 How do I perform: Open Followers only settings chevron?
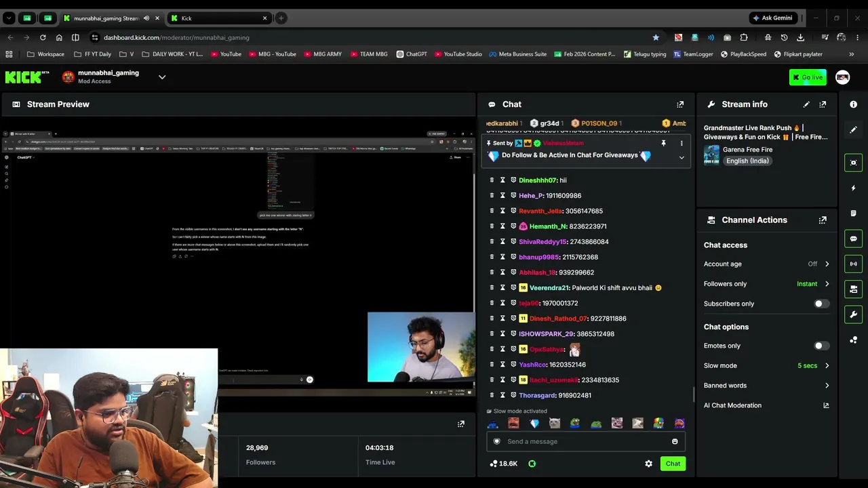827,284
